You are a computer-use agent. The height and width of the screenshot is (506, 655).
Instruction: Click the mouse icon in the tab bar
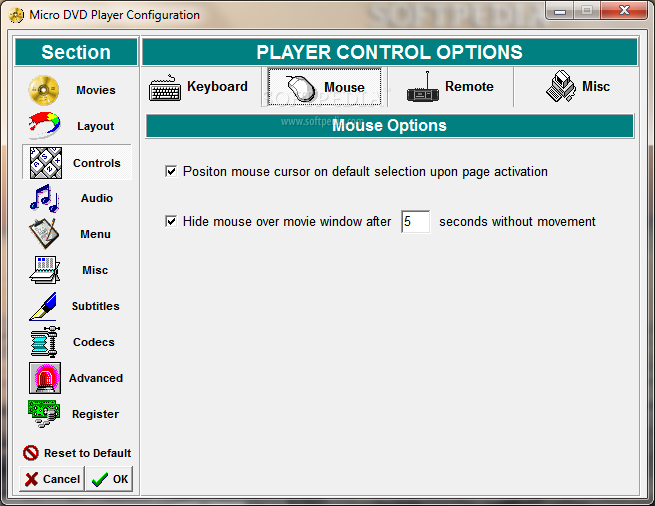tap(301, 88)
